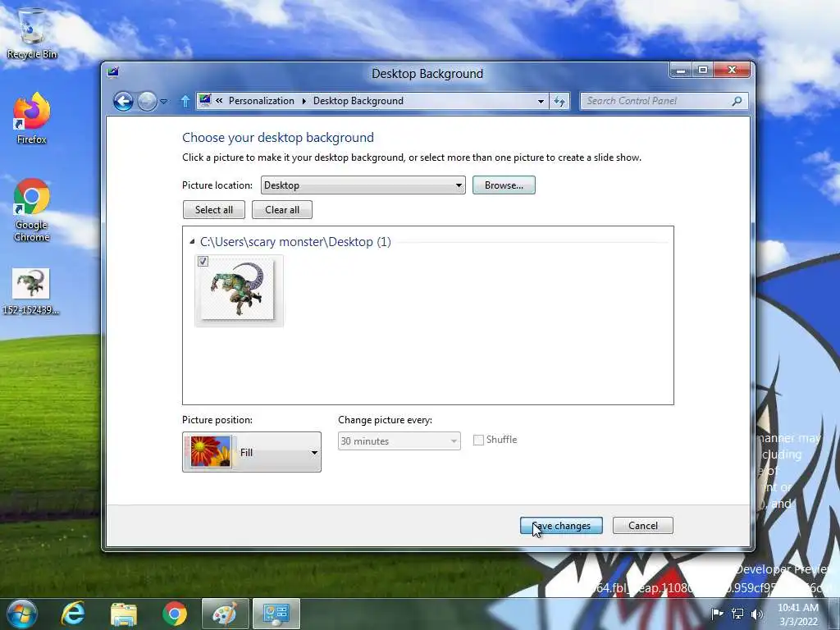
Task: Maximize the Desktop Background window
Action: tap(703, 71)
